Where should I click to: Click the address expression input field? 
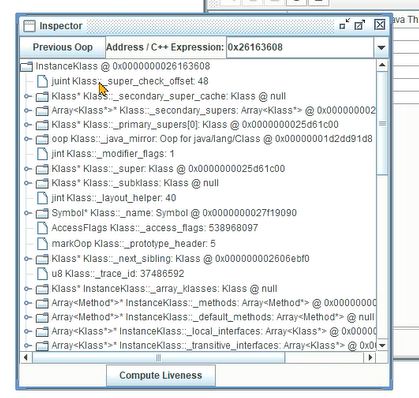click(x=300, y=47)
